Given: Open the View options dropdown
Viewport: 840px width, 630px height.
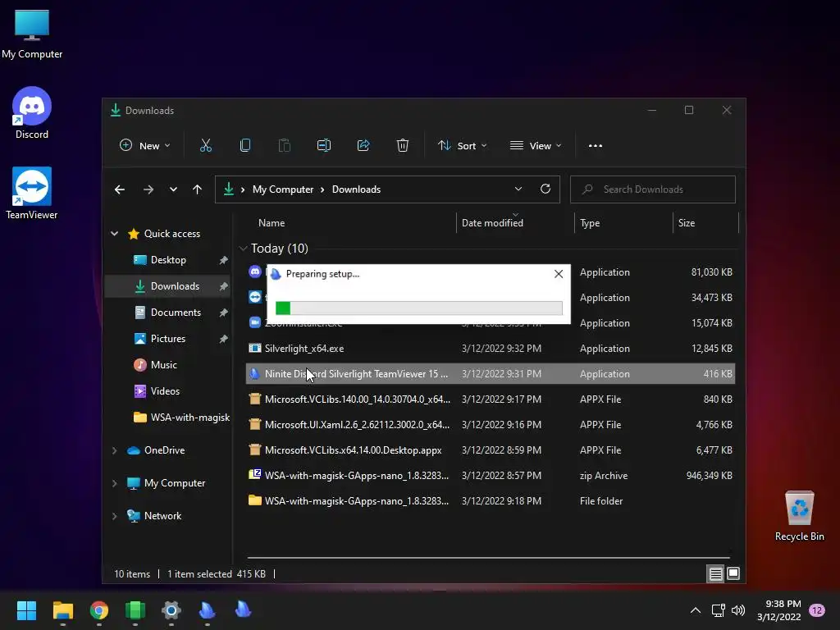Looking at the screenshot, I should 536,146.
